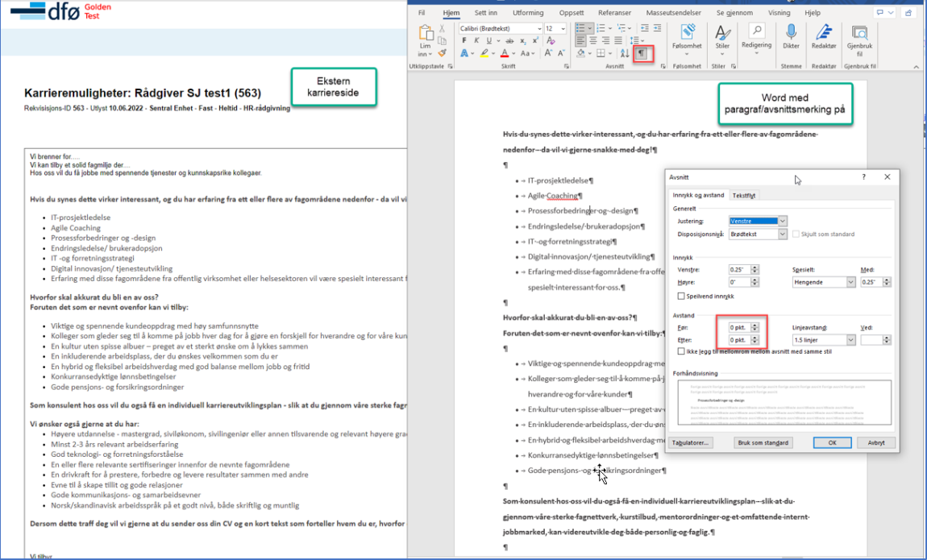927x560 pixels.
Task: Click the Før spacing field showing 0 pkt.
Action: (739, 327)
